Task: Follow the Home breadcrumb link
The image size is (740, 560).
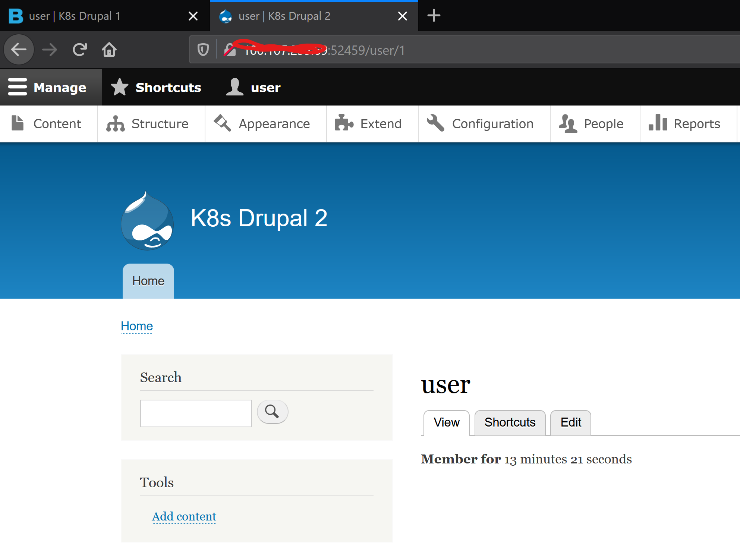Action: pyautogui.click(x=137, y=326)
